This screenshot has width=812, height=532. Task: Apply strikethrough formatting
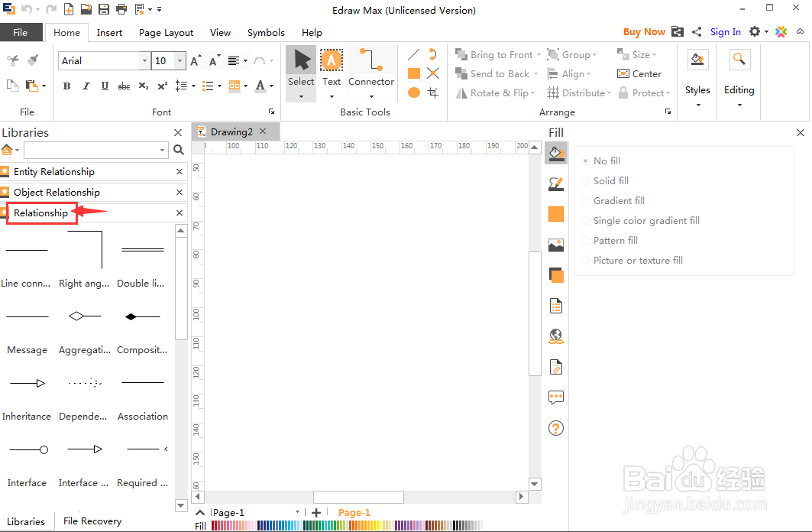pos(124,86)
